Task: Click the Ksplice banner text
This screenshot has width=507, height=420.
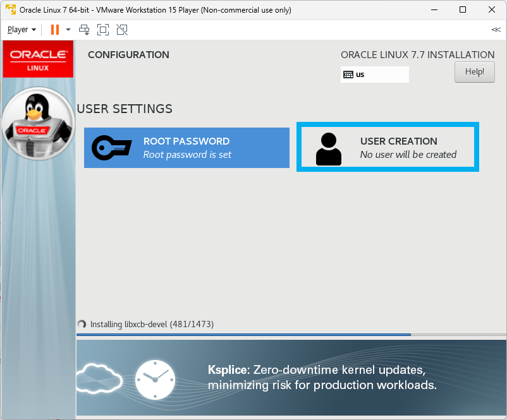Action: tap(322, 377)
